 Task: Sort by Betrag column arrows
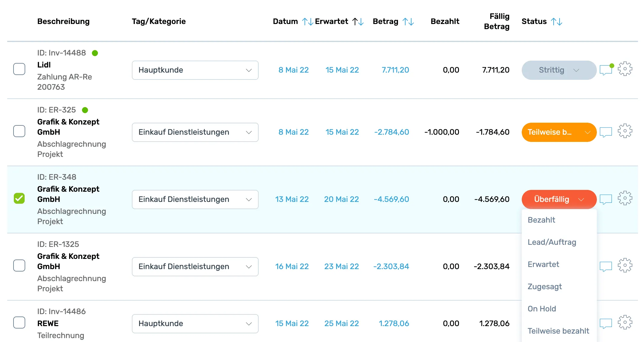pos(408,22)
